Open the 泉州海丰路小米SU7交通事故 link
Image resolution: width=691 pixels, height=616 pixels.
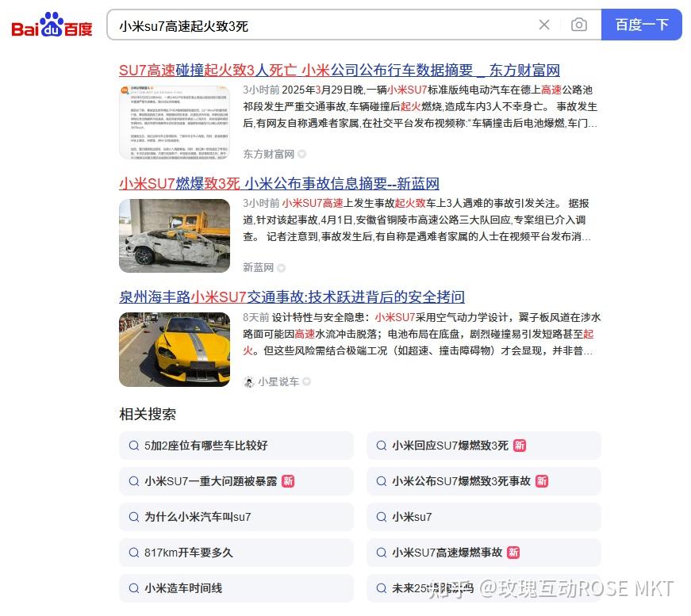click(x=293, y=297)
